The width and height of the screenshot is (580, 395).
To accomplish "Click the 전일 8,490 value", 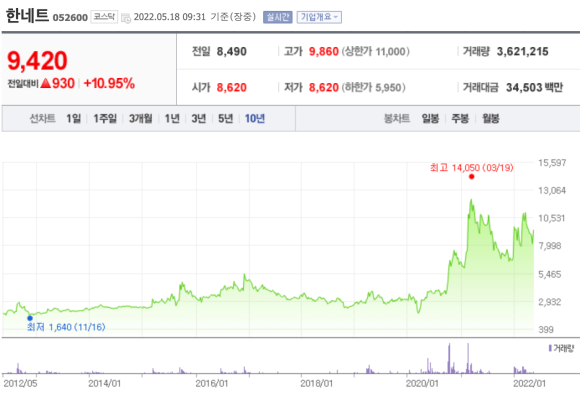I will (x=232, y=52).
